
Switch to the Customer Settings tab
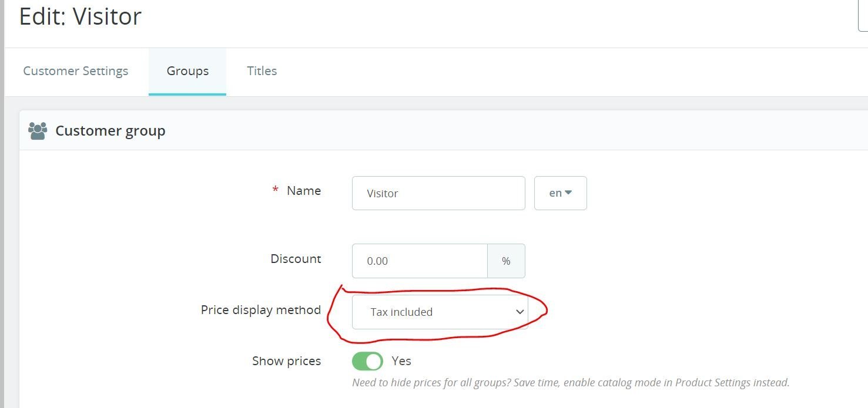tap(76, 71)
